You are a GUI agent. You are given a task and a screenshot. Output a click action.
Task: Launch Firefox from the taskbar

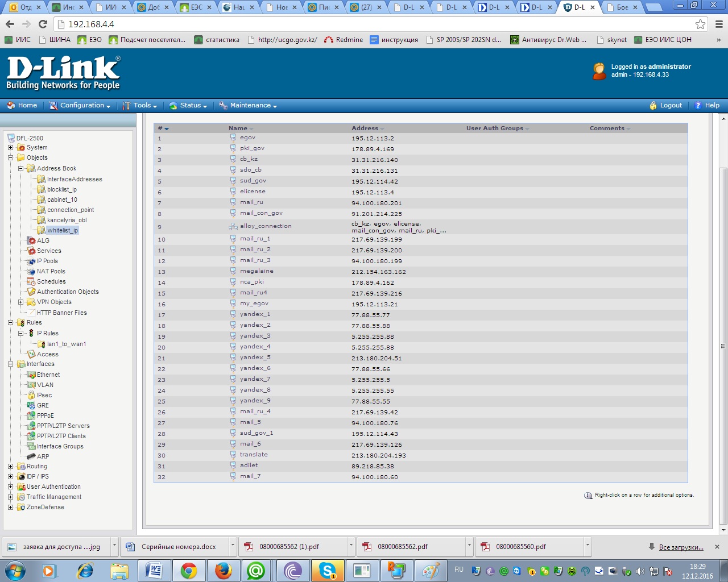point(224,570)
